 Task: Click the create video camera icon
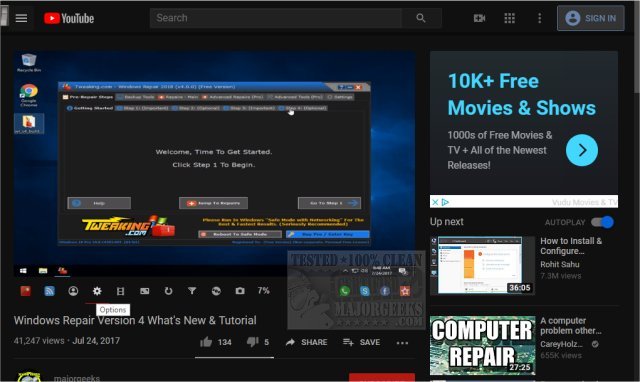click(x=479, y=18)
